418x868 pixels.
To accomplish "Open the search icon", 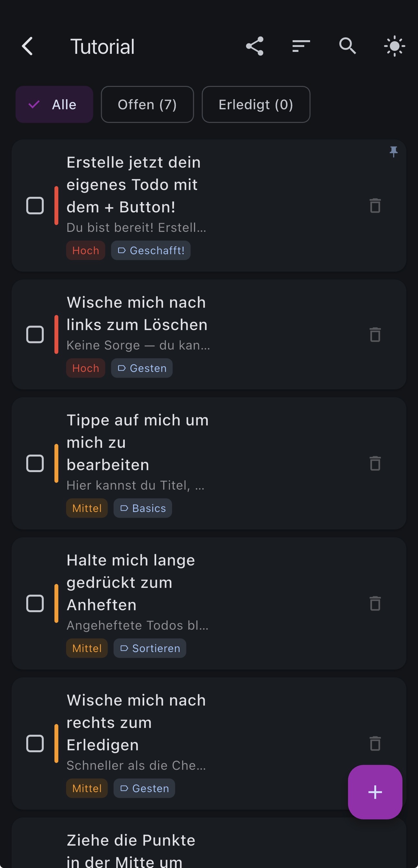I will 347,46.
